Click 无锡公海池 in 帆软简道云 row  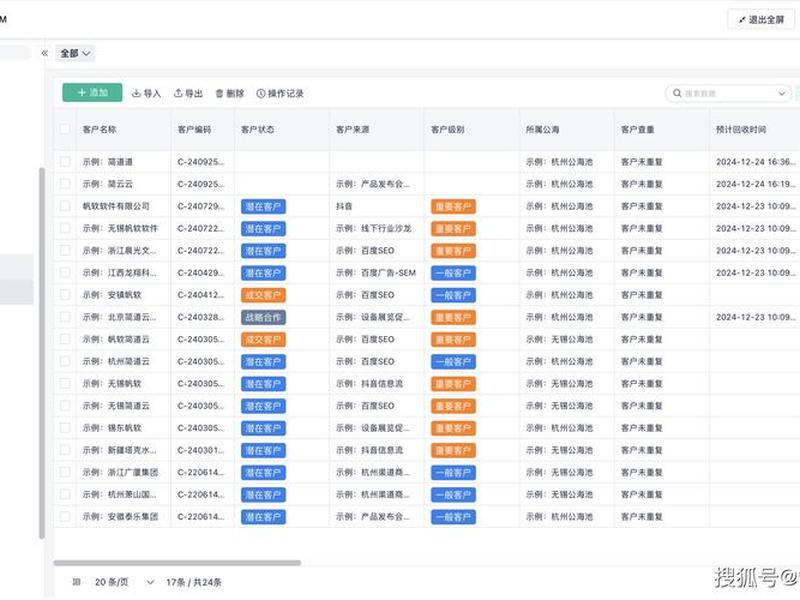tap(559, 339)
